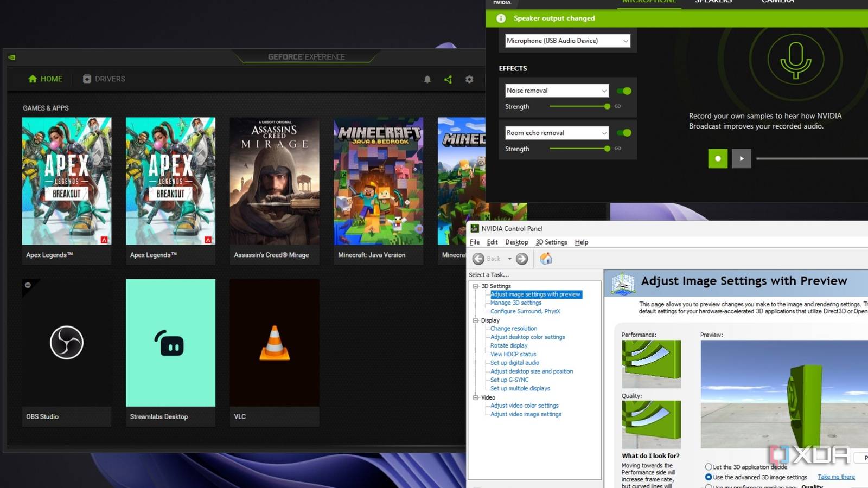Viewport: 868px width, 488px height.
Task: Collapse the Display section in the task tree
Action: tap(476, 320)
